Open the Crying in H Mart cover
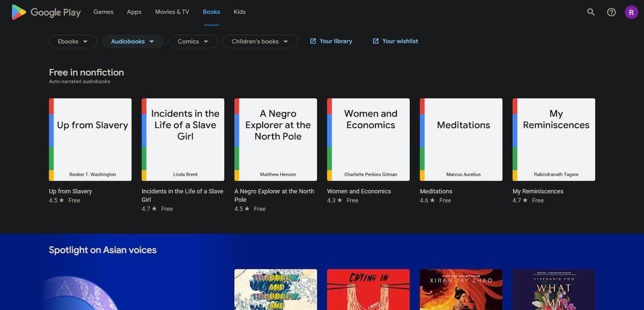The image size is (644, 310). pos(368,290)
